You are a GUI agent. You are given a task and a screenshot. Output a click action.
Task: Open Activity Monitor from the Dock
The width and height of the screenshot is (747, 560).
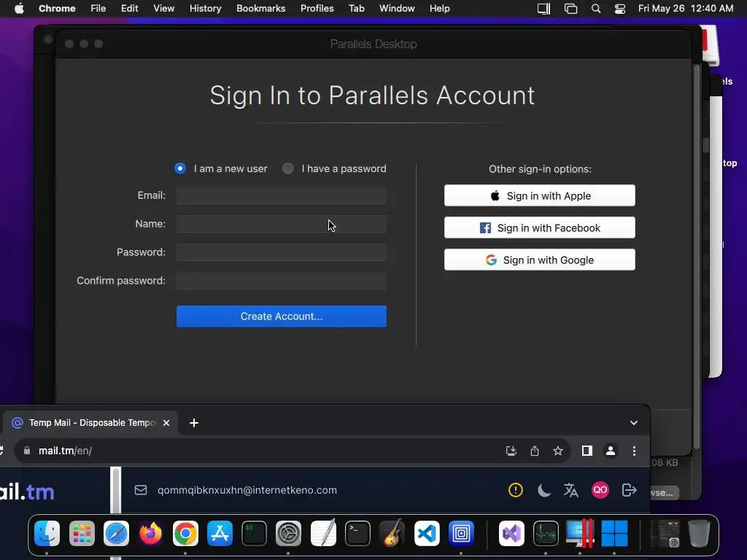(x=546, y=533)
